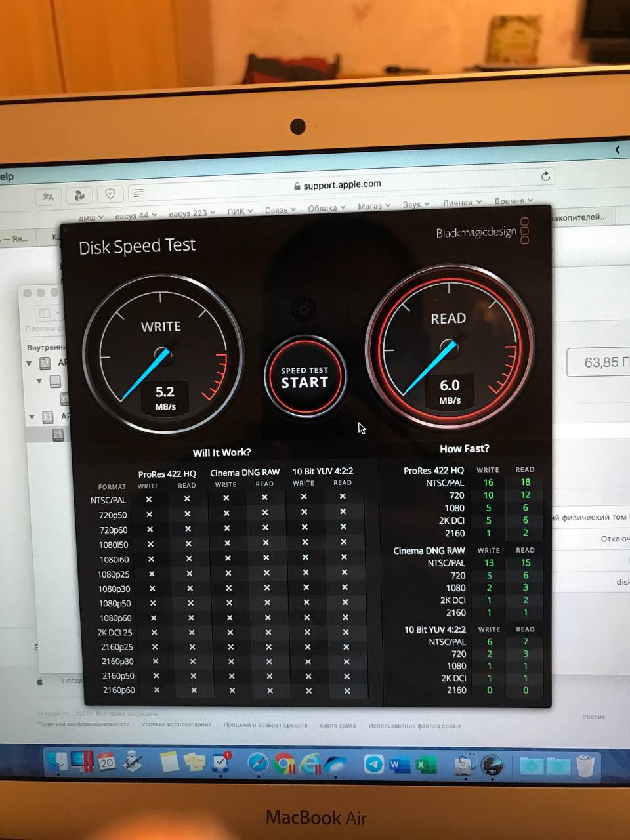Open Google Chrome from the Dock
The image size is (630, 840).
[284, 764]
